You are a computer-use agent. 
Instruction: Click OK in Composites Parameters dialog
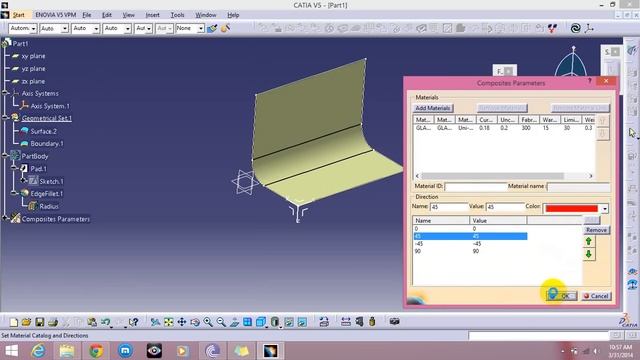click(x=562, y=296)
